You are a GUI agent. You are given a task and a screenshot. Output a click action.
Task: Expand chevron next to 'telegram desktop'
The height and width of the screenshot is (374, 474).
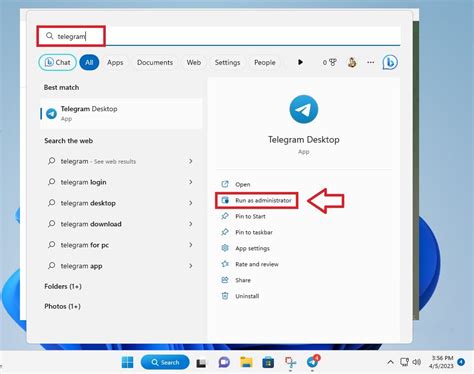tap(191, 203)
